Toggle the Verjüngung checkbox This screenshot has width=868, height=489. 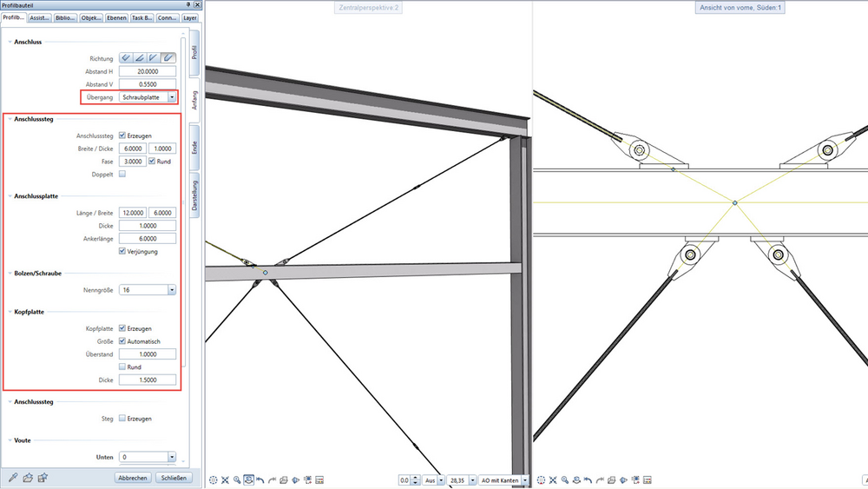click(x=122, y=251)
